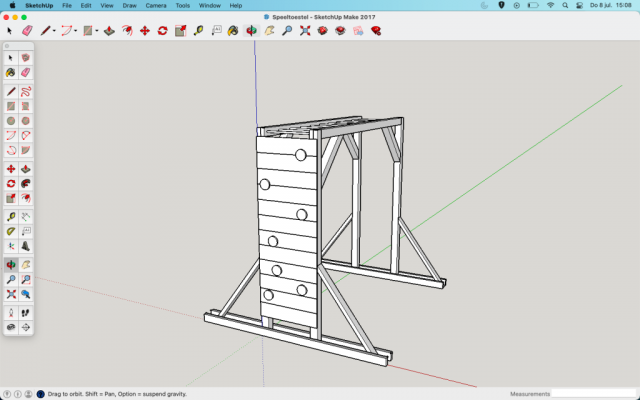Screen dimensions: 640x400
Task: Open the 3D Warehouse from the toolbar
Action: click(x=322, y=31)
